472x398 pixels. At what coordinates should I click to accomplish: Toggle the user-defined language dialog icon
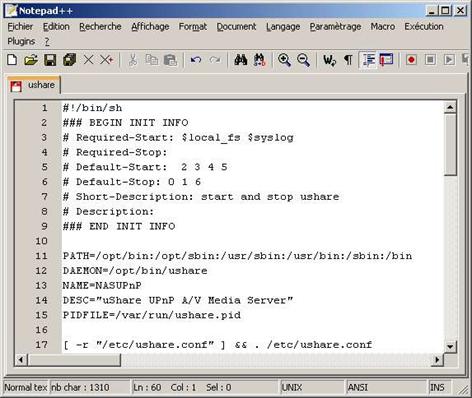pos(387,60)
